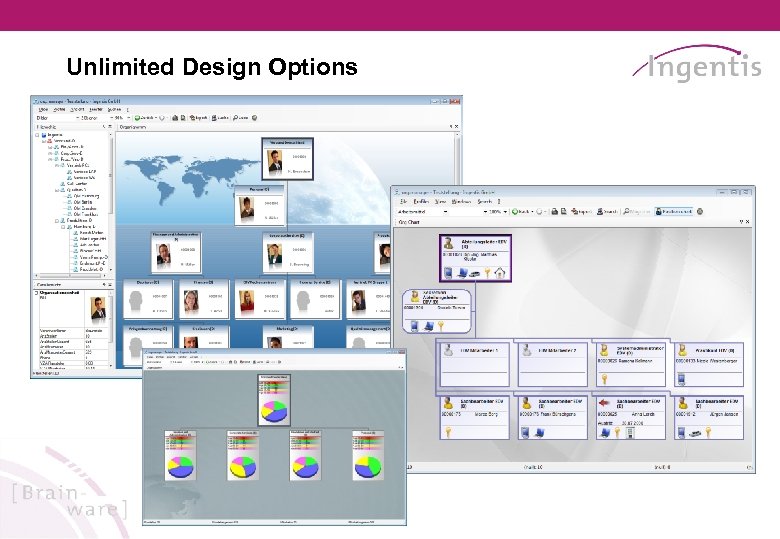Click Export button in Org Chart window toolbar
The width and height of the screenshot is (780, 539).
[x=582, y=211]
